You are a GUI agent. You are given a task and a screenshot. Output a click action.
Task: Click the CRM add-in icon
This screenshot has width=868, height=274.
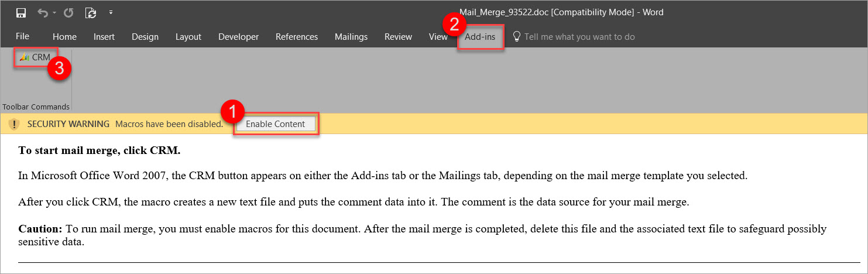pos(24,57)
